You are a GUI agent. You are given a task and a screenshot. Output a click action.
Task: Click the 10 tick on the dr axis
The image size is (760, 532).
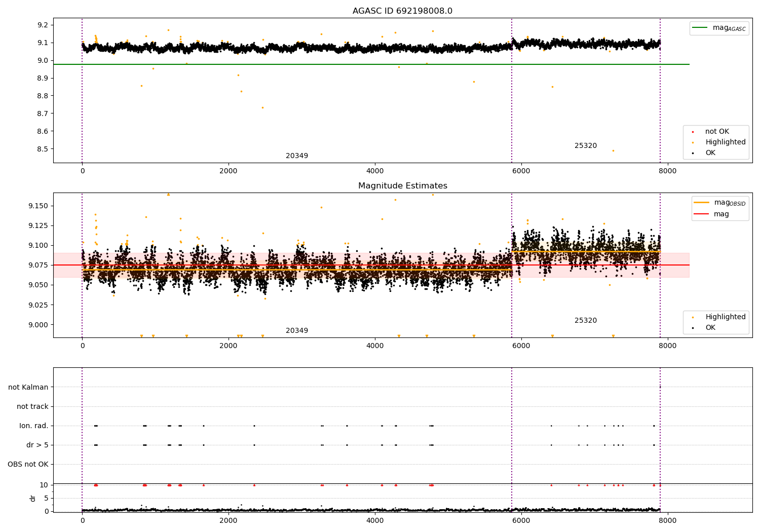[44, 485]
